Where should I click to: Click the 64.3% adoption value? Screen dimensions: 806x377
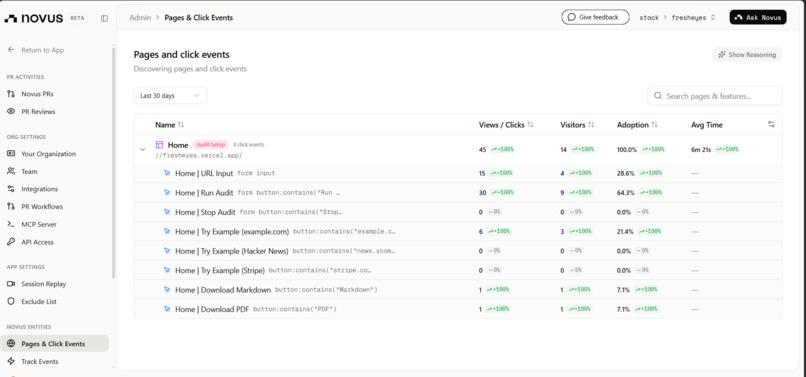pyautogui.click(x=626, y=193)
